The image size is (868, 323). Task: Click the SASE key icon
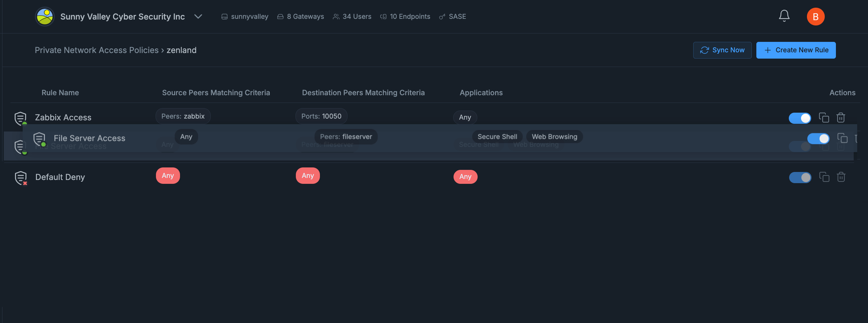(442, 16)
